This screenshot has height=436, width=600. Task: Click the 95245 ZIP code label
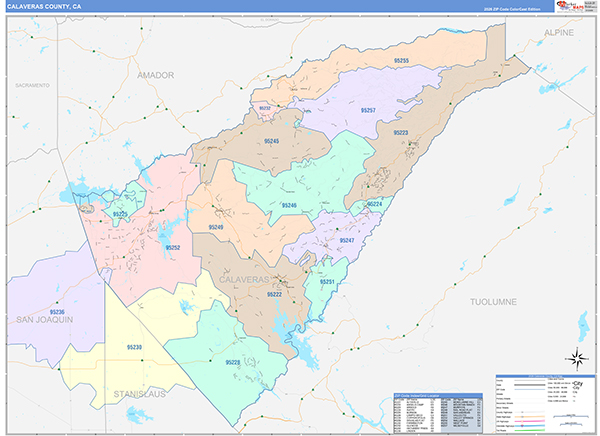pos(272,142)
